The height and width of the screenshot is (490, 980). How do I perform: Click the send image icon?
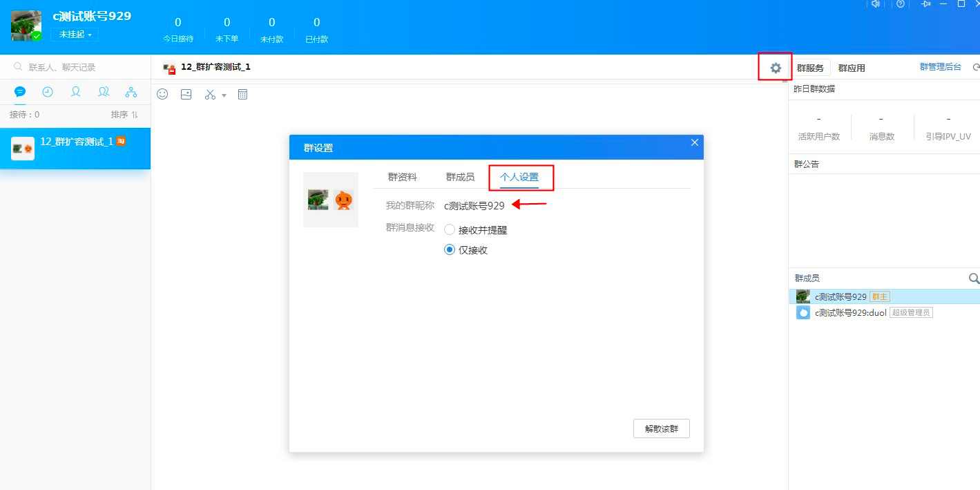pyautogui.click(x=185, y=94)
